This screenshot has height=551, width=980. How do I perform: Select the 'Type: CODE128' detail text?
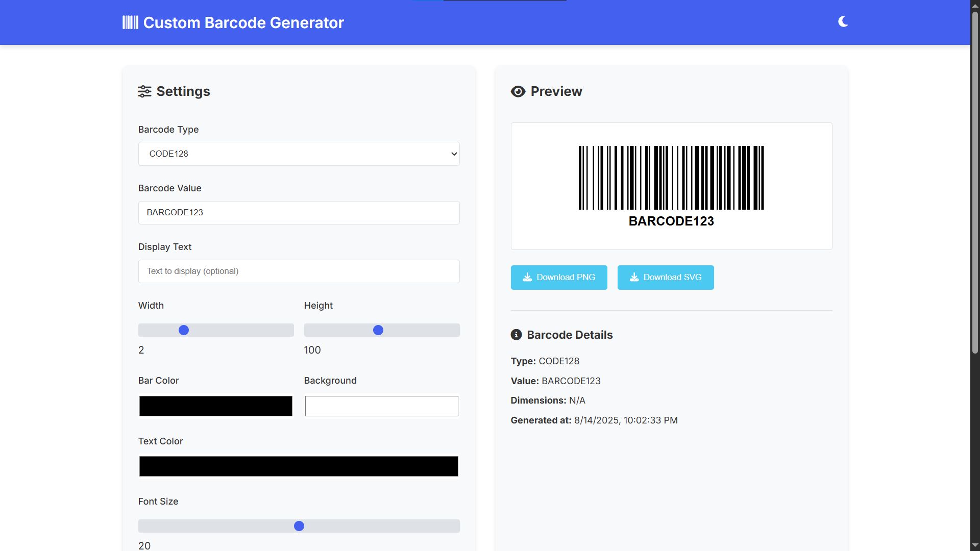(545, 361)
